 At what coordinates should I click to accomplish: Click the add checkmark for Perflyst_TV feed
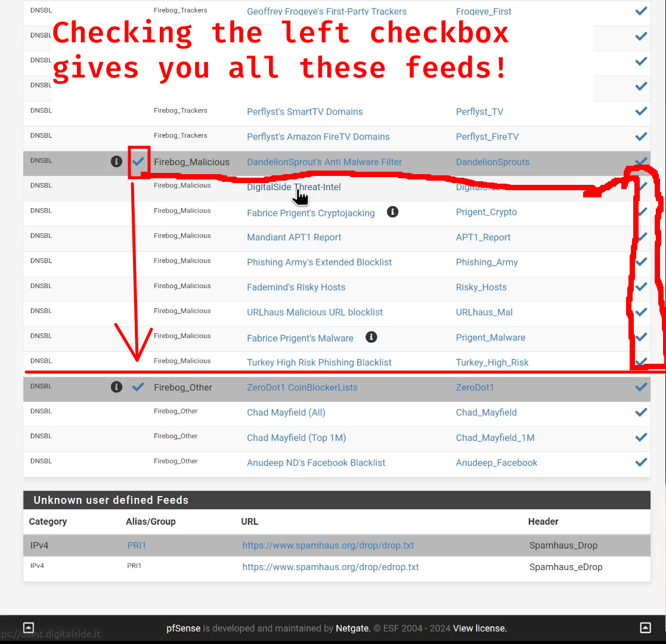(x=641, y=112)
